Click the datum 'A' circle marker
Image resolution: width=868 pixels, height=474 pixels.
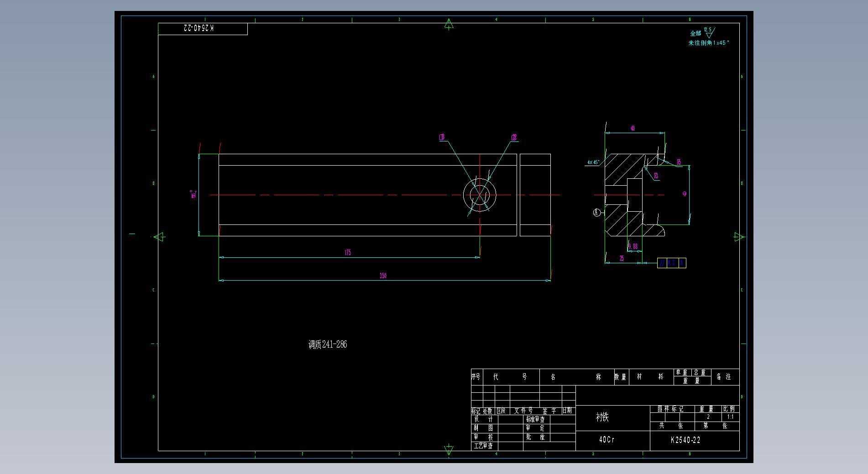[597, 213]
